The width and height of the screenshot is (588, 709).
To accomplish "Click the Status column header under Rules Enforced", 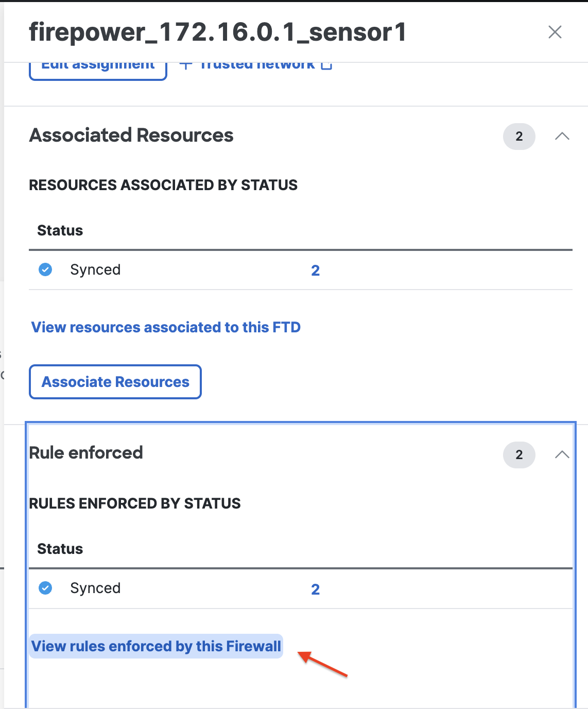I will point(60,549).
